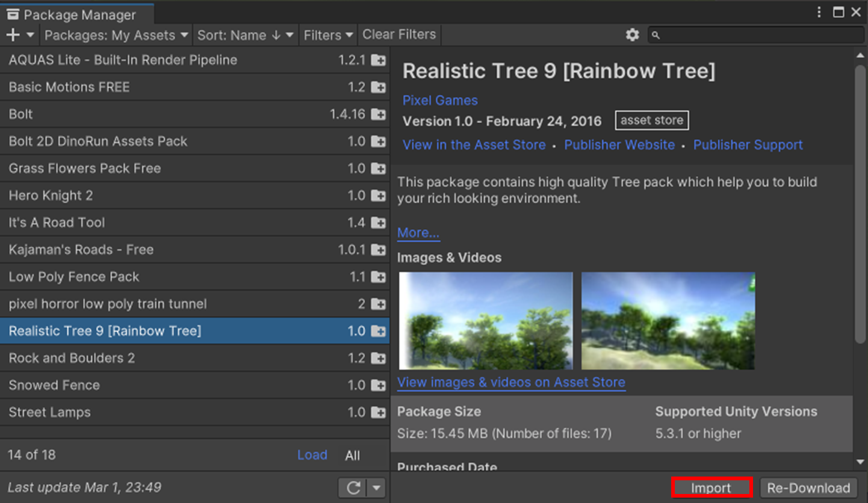Open View in the Asset Store link

pos(474,145)
